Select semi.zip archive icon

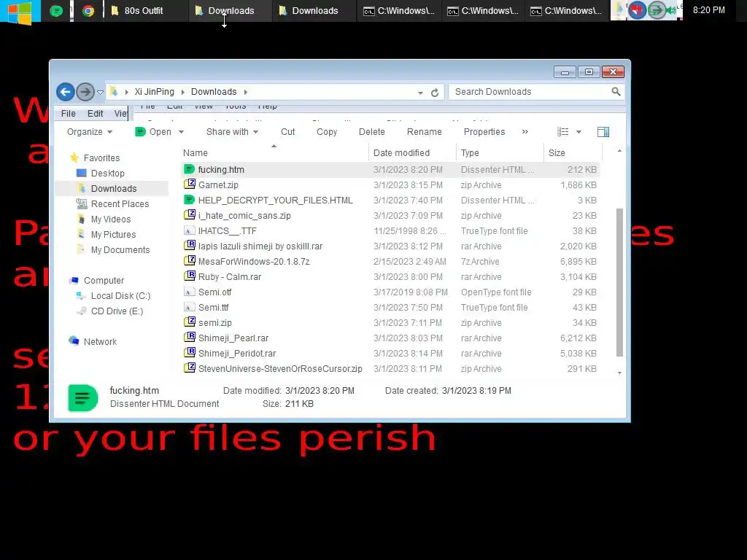click(190, 322)
